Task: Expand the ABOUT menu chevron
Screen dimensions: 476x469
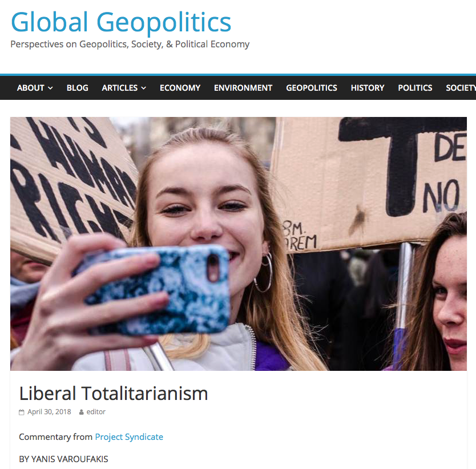Action: coord(50,88)
